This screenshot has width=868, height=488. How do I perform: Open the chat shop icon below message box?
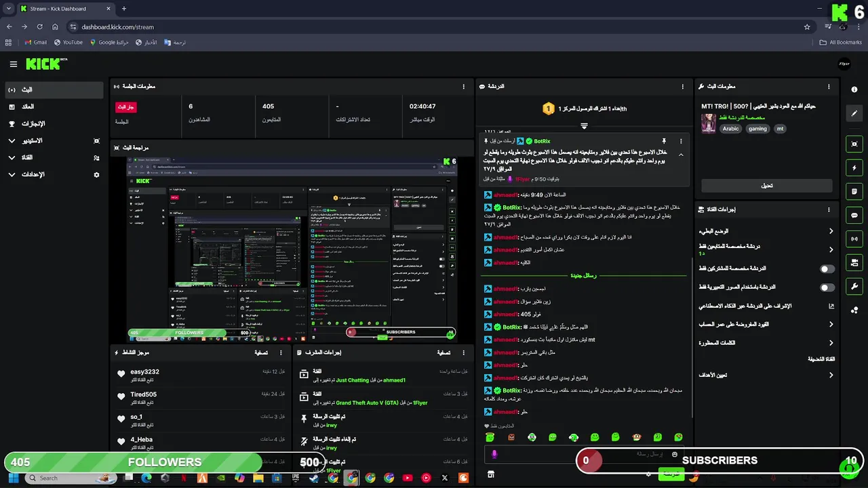(491, 474)
